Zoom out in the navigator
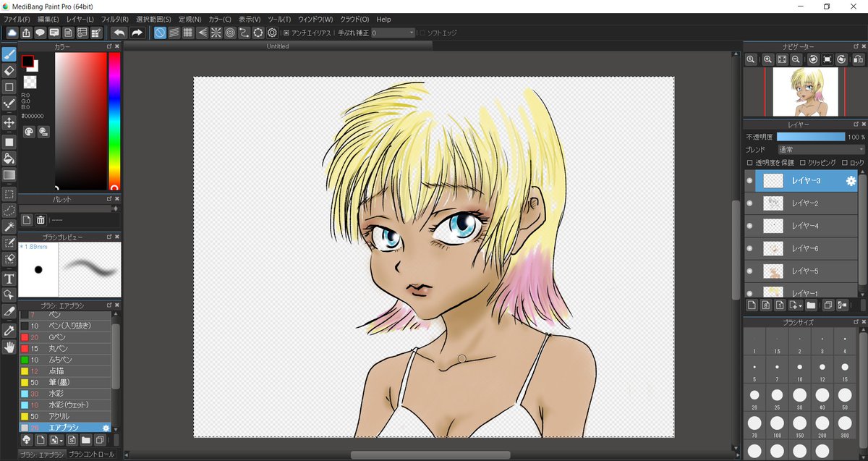 click(796, 59)
